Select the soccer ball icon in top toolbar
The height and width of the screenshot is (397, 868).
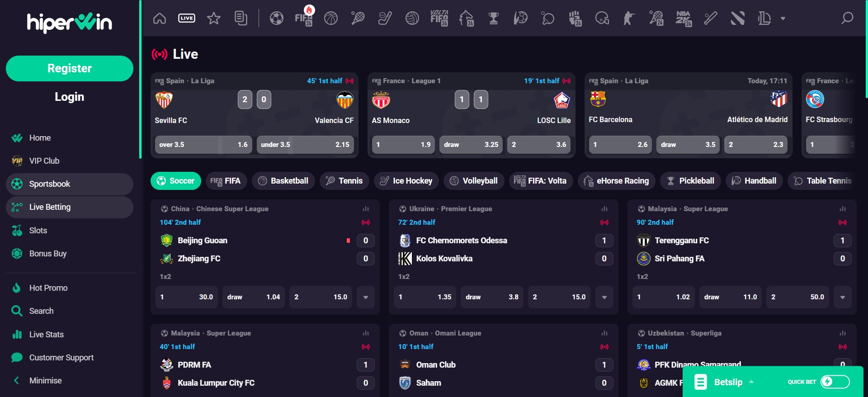click(277, 19)
